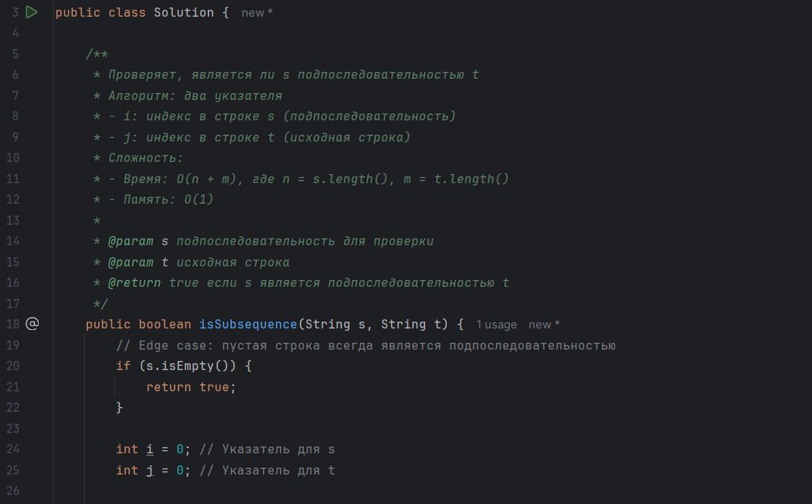Click the Javadoc closing '*/' on line 17
Image resolution: width=812 pixels, height=504 pixels.
(x=101, y=303)
